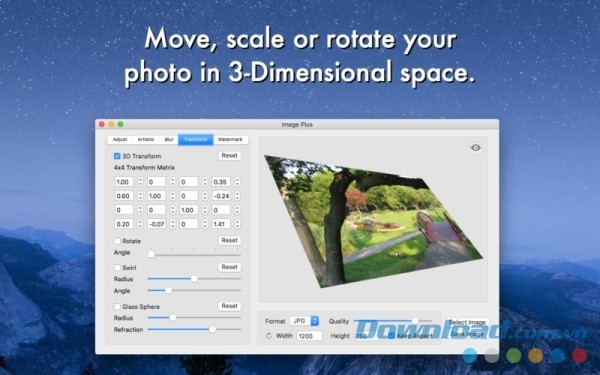Click the stepper next to 0.35
Image resolution: width=600 pixels, height=375 pixels.
[237, 182]
